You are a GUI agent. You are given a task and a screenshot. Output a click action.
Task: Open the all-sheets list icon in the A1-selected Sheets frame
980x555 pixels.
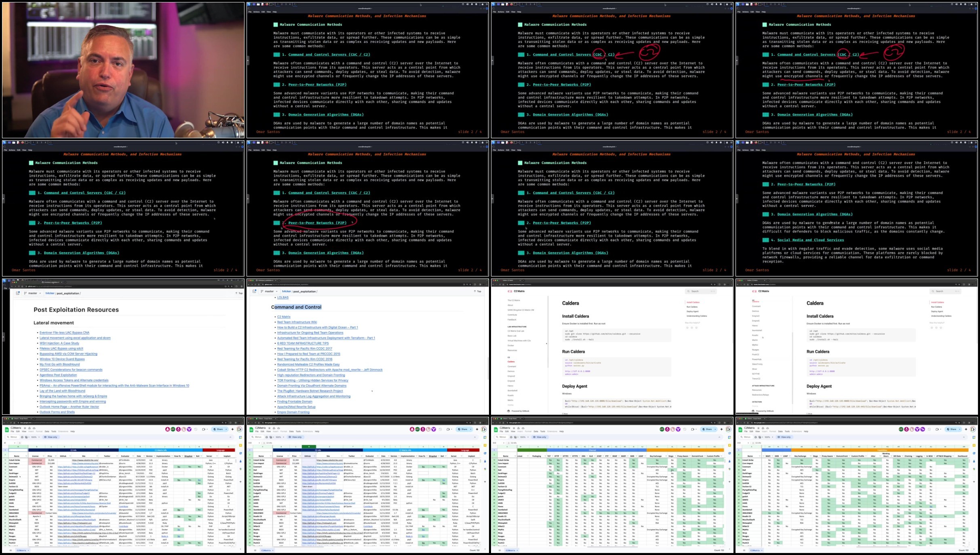11,550
